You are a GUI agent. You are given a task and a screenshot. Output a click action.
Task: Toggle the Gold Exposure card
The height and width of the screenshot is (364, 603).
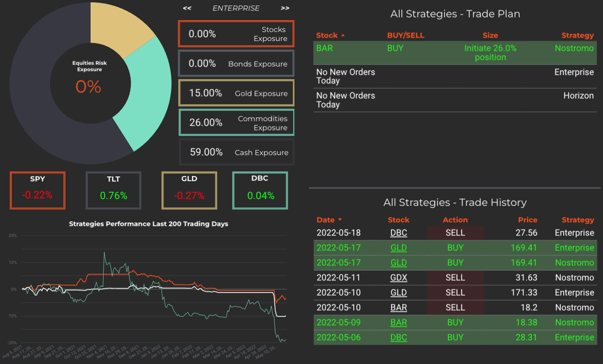coord(236,93)
